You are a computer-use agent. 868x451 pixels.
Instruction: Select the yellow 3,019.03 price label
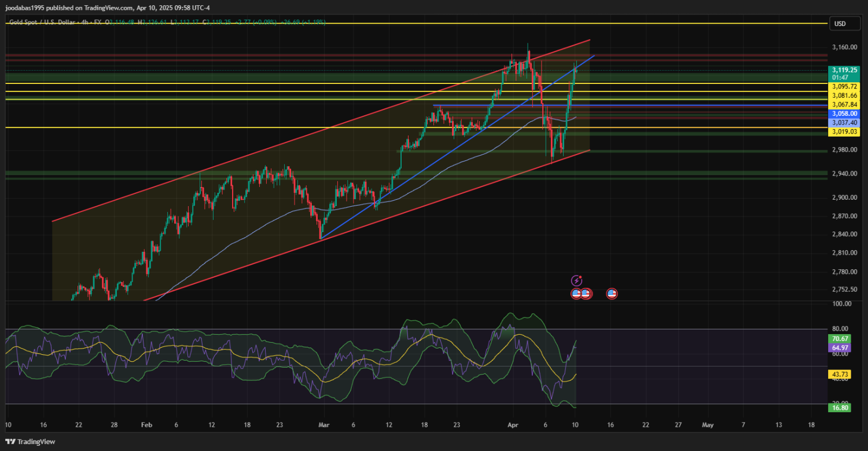pyautogui.click(x=844, y=132)
